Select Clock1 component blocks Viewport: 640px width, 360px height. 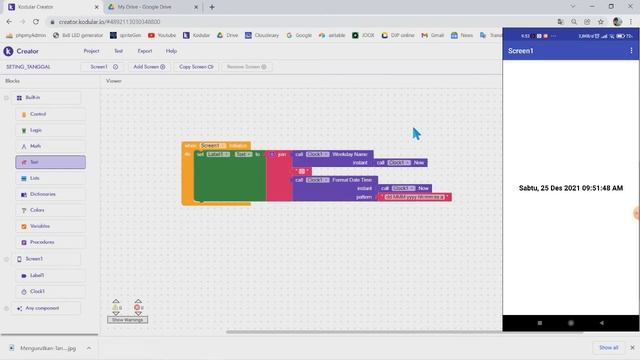click(x=51, y=291)
